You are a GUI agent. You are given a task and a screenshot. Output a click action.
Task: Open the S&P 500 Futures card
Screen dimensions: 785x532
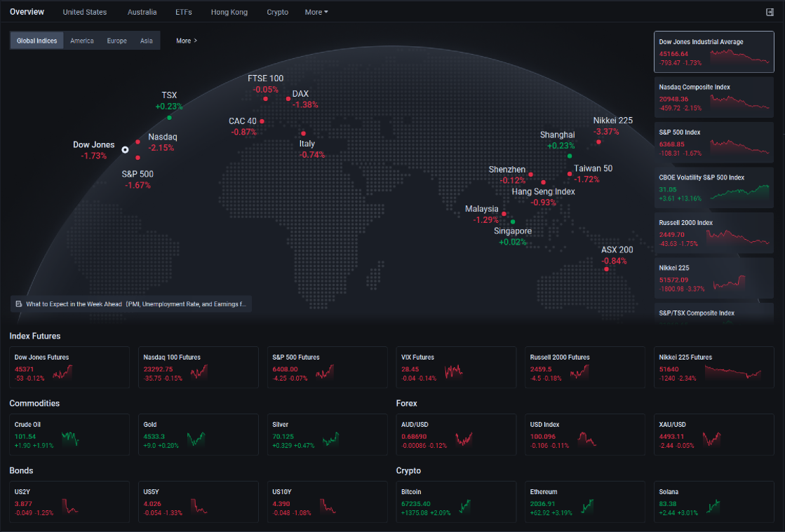click(x=328, y=367)
